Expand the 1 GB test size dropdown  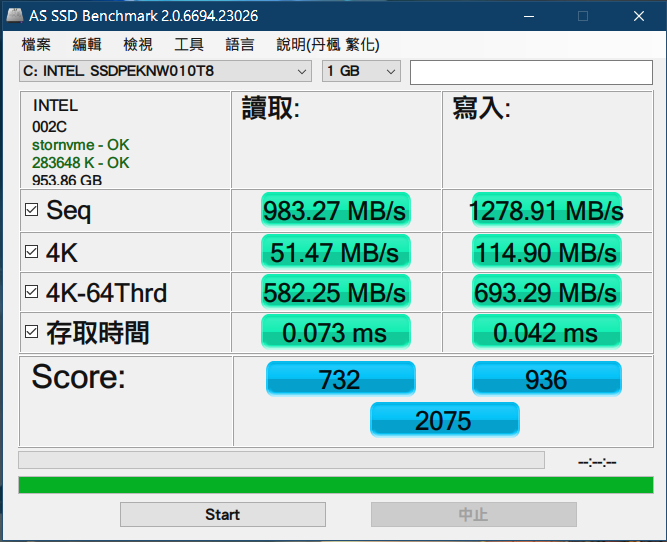tap(361, 71)
